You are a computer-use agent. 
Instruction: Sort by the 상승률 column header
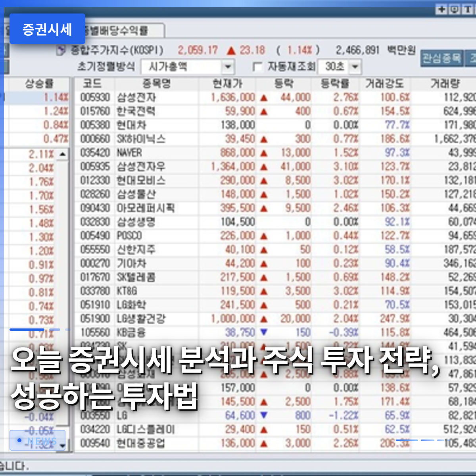(39, 84)
